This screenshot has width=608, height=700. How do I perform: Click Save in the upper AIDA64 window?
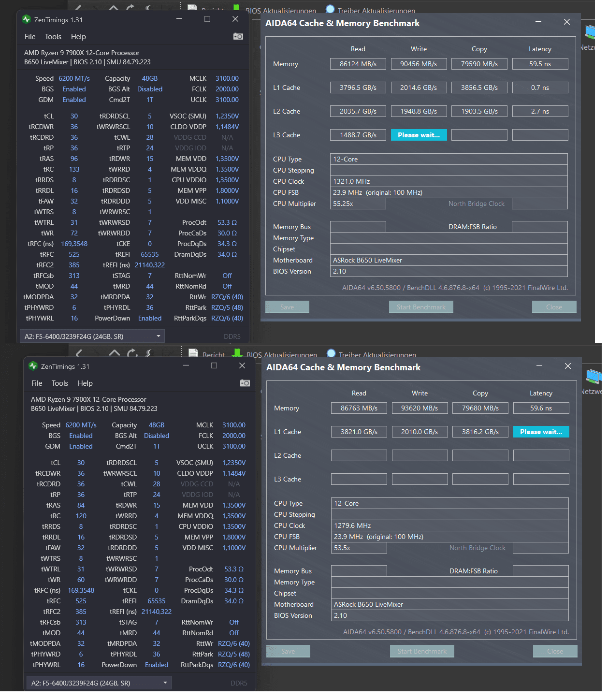coord(287,307)
